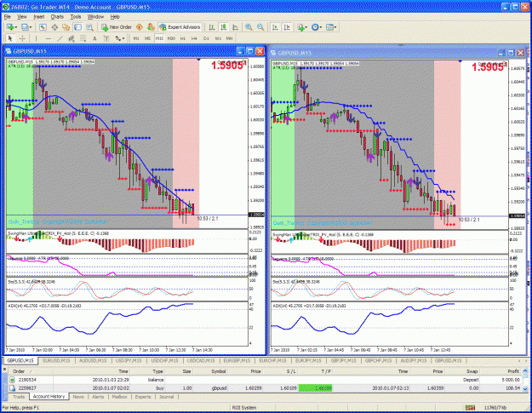Open a new chart window

click(x=10, y=27)
